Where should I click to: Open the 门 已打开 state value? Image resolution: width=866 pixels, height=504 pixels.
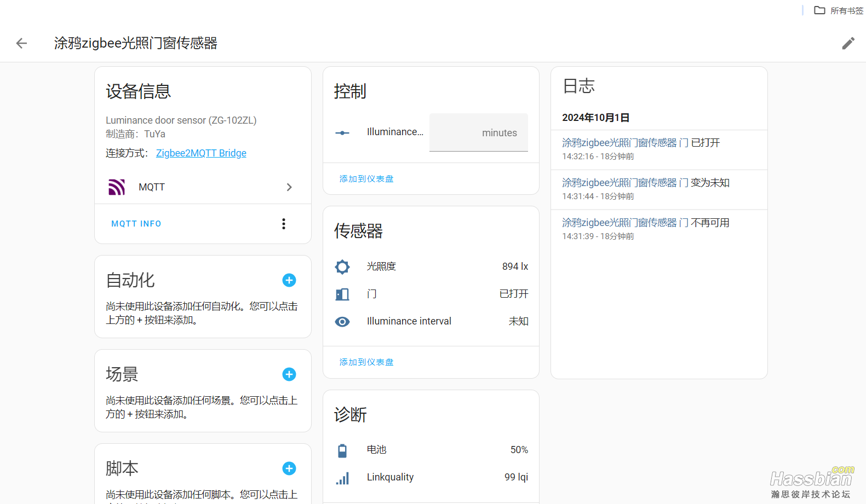(514, 294)
